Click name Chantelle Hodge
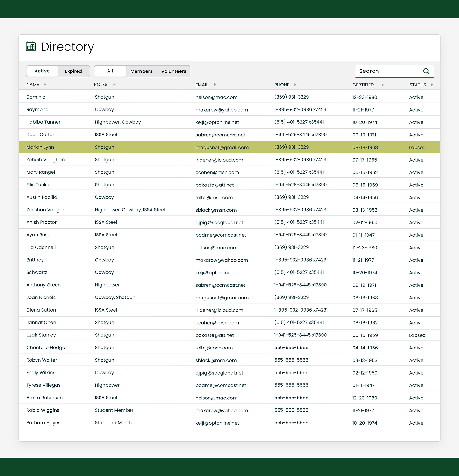 point(46,348)
